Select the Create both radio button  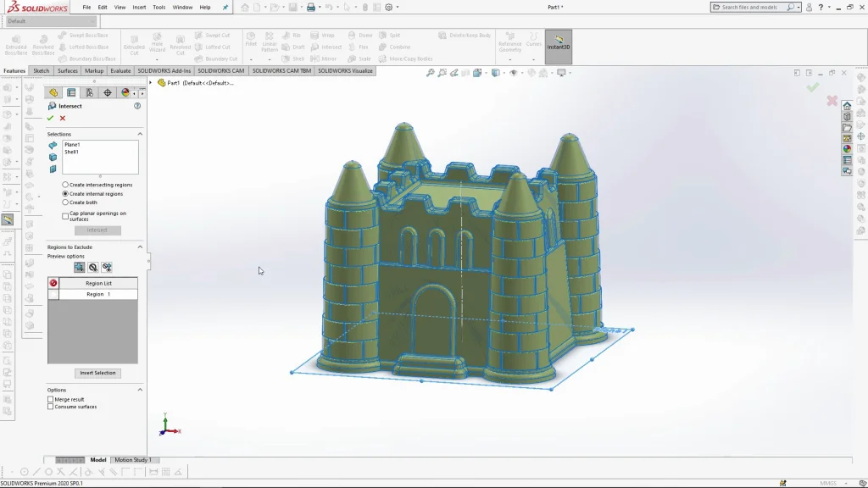click(x=66, y=202)
